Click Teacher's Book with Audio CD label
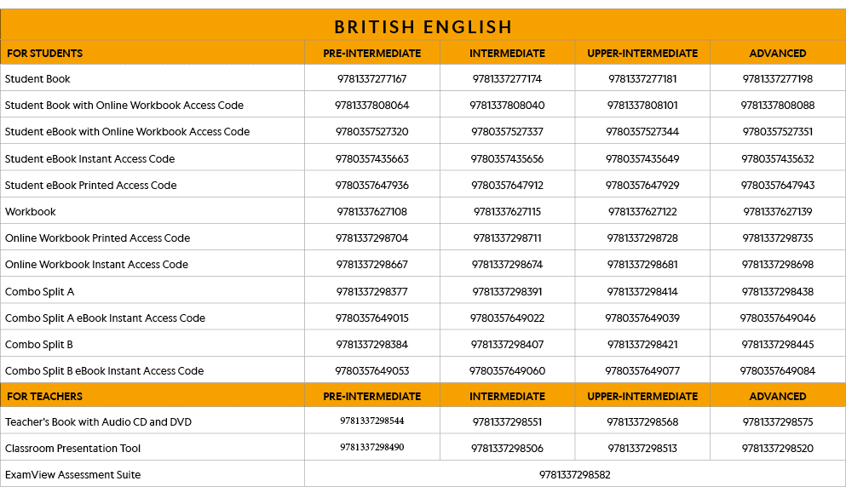Screen dimensions: 846x504 (98, 422)
